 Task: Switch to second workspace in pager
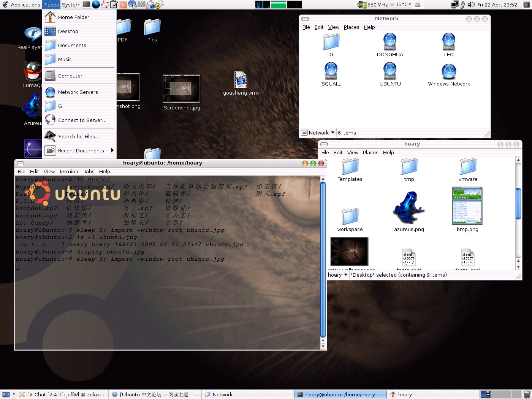coord(496,394)
